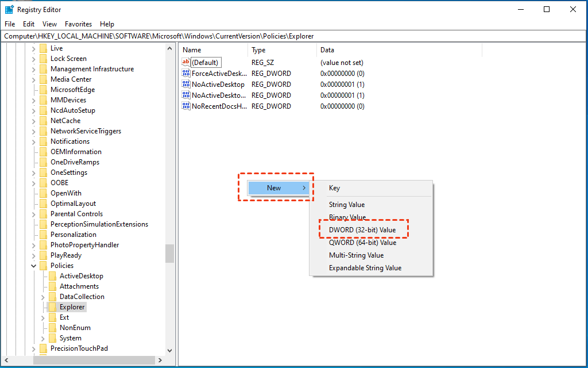Expand the PlayReady key

tap(34, 255)
